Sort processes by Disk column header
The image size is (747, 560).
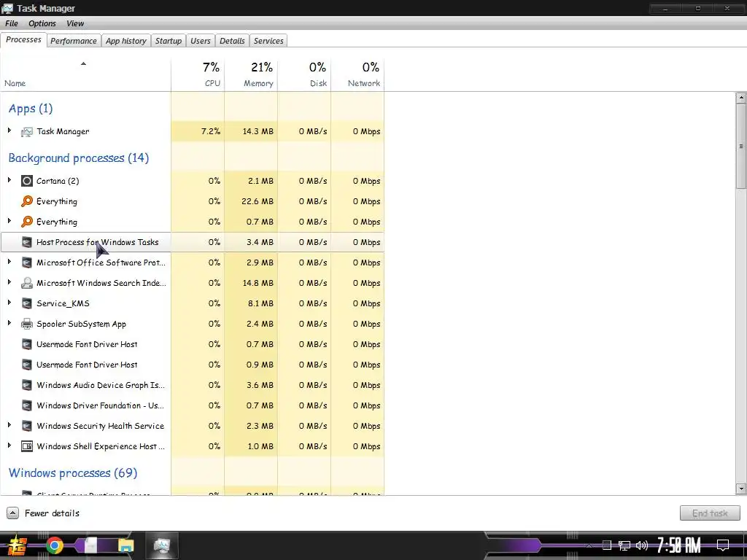click(x=304, y=75)
